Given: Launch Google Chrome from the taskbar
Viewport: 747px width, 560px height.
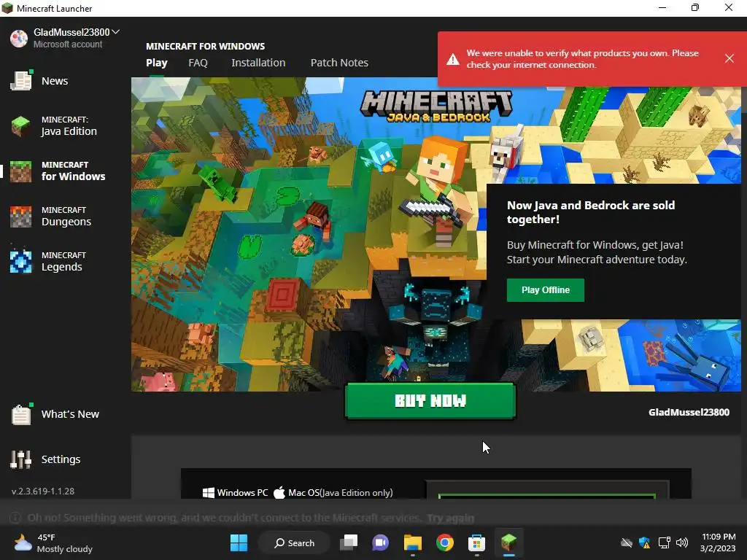Looking at the screenshot, I should click(x=444, y=542).
